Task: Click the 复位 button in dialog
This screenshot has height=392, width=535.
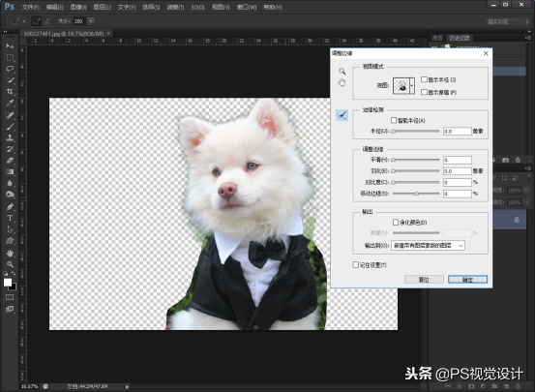Action: coord(424,280)
